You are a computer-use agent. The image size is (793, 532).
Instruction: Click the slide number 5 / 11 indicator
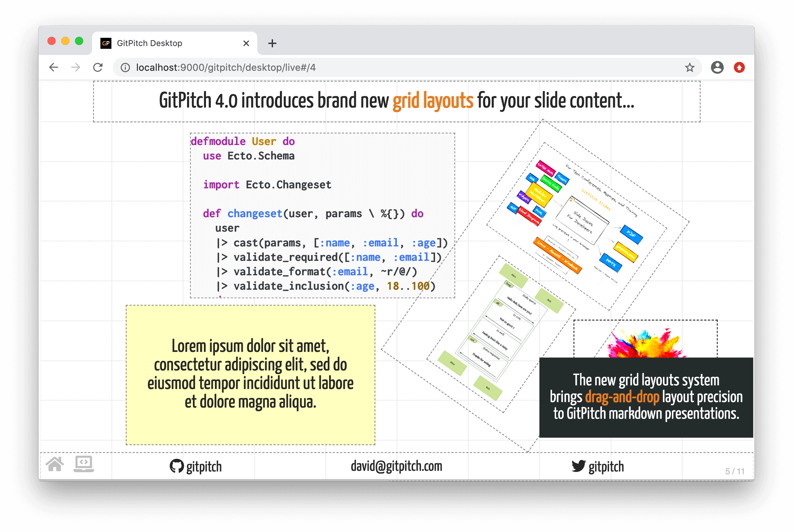(x=735, y=471)
